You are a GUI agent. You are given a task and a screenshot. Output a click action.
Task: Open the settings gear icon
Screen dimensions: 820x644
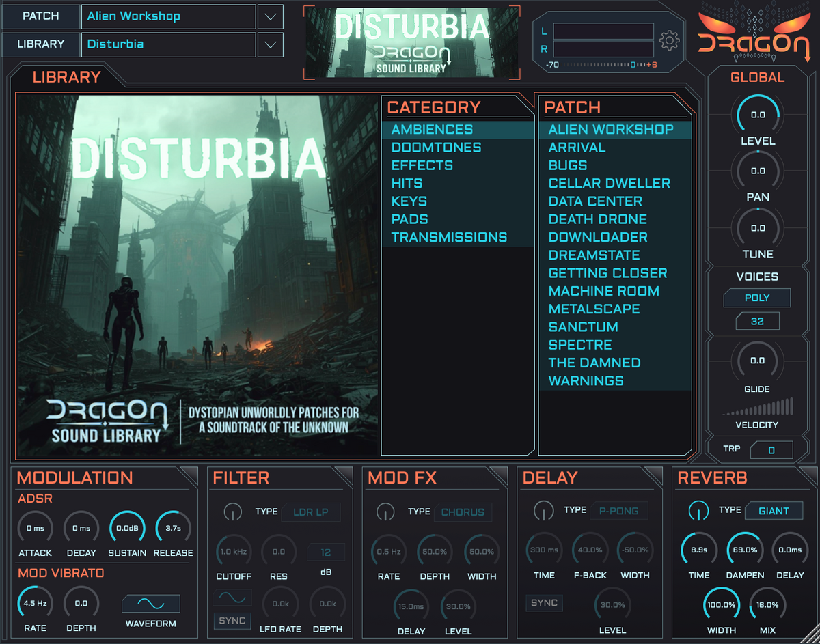(x=670, y=41)
